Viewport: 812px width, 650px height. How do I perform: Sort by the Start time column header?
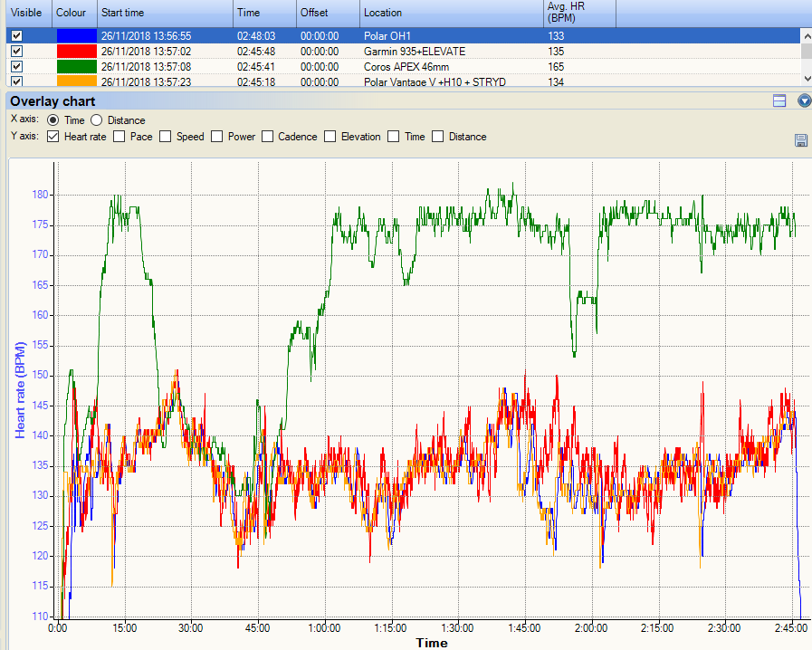165,13
